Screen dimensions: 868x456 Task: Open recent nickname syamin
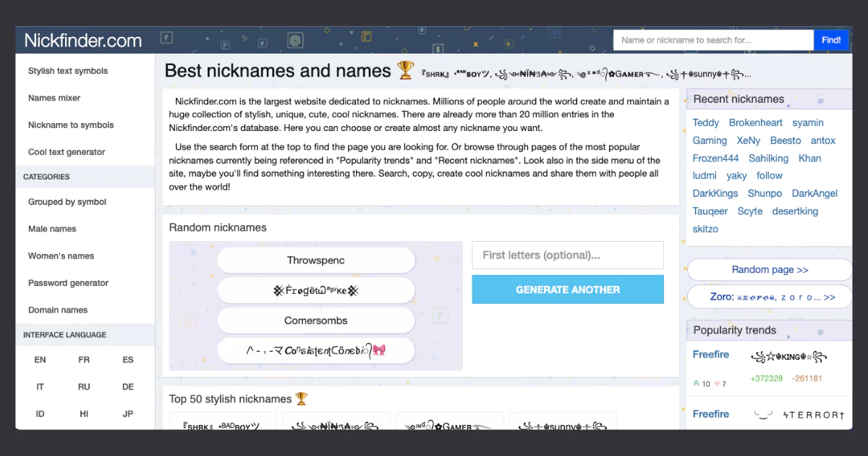[x=808, y=123]
